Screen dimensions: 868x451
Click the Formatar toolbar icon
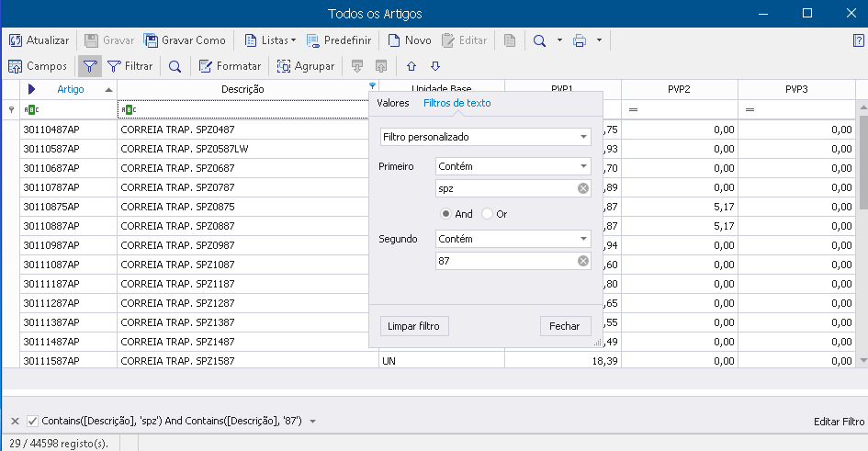(x=205, y=66)
